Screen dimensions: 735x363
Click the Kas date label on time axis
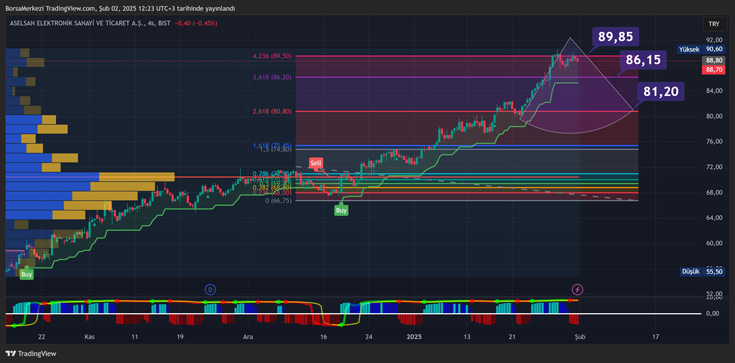(x=89, y=337)
